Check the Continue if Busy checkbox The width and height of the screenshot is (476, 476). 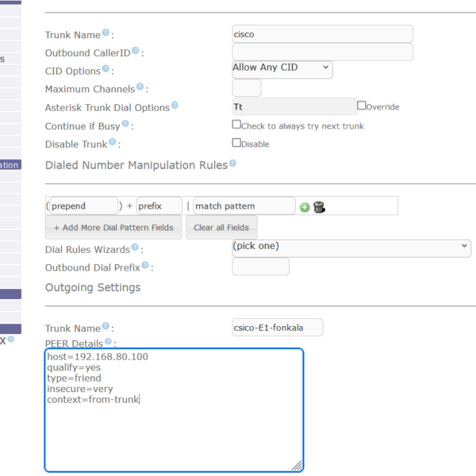pos(236,125)
